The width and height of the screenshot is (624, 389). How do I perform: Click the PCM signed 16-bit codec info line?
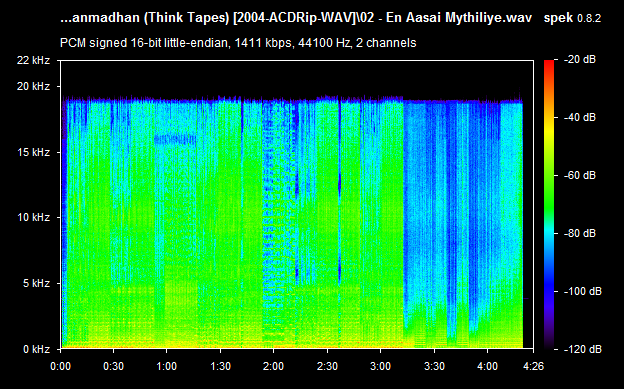tap(238, 43)
